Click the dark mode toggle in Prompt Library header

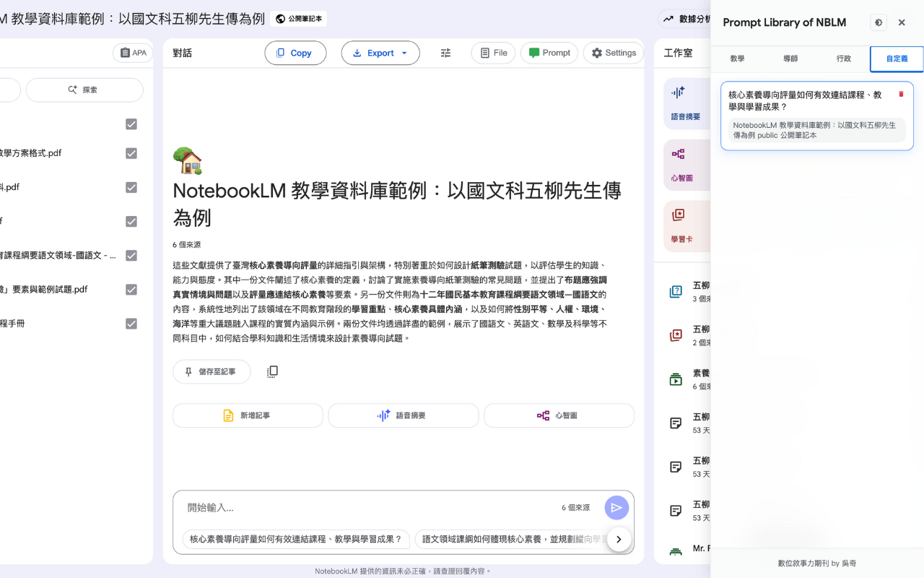point(878,22)
